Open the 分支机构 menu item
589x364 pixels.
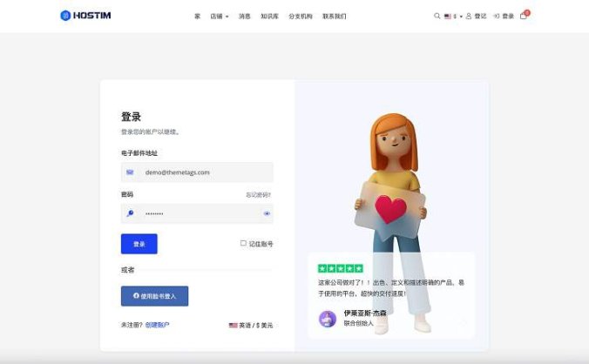point(301,17)
